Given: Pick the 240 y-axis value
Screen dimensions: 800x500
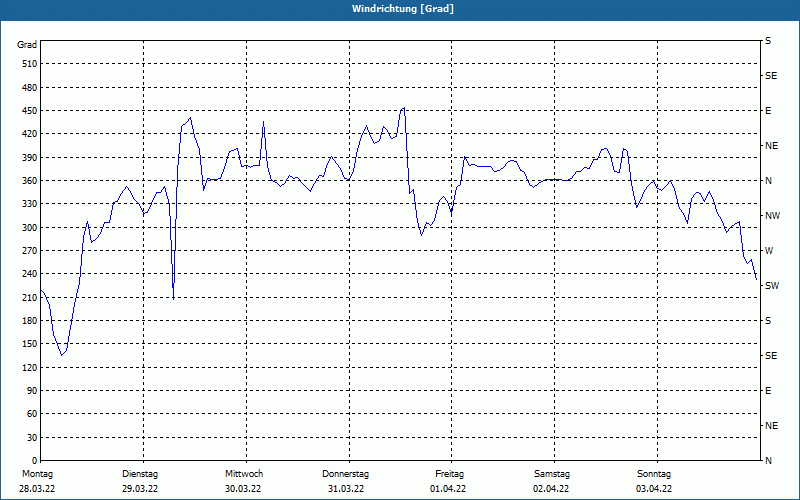Looking at the screenshot, I should point(29,274).
